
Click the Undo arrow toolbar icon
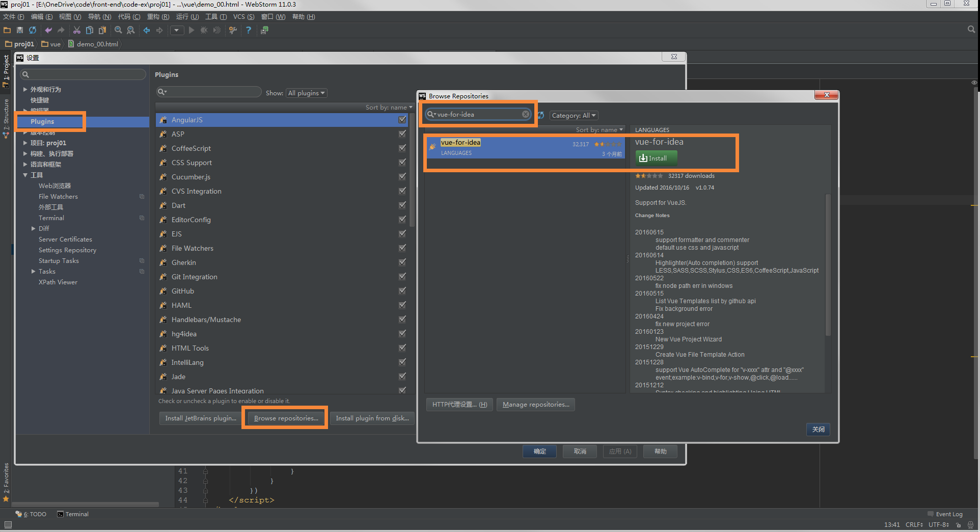[x=48, y=30]
